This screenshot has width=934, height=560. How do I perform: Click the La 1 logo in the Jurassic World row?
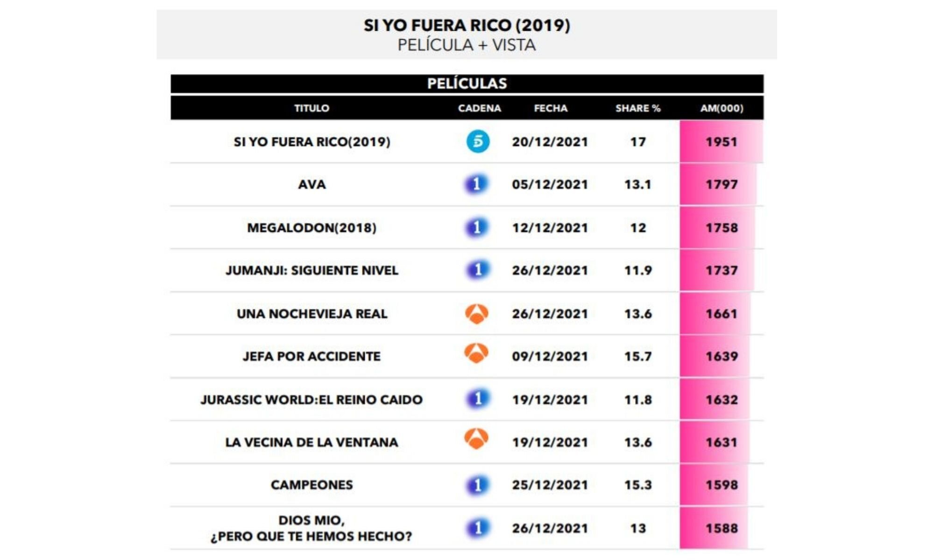tap(477, 399)
